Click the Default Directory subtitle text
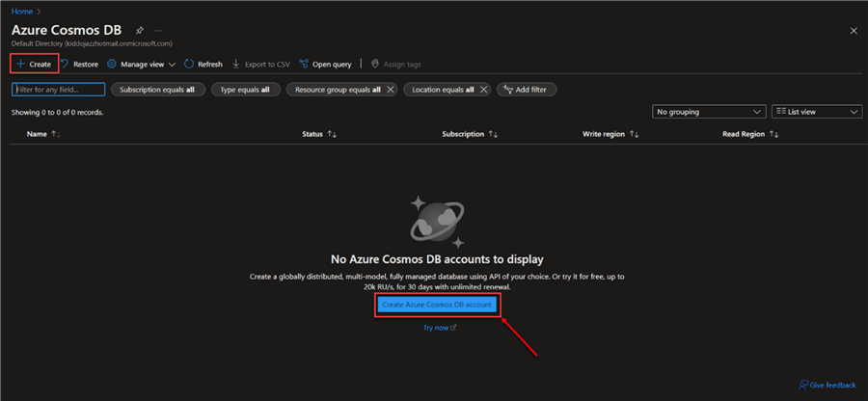868x401 pixels. pyautogui.click(x=92, y=43)
